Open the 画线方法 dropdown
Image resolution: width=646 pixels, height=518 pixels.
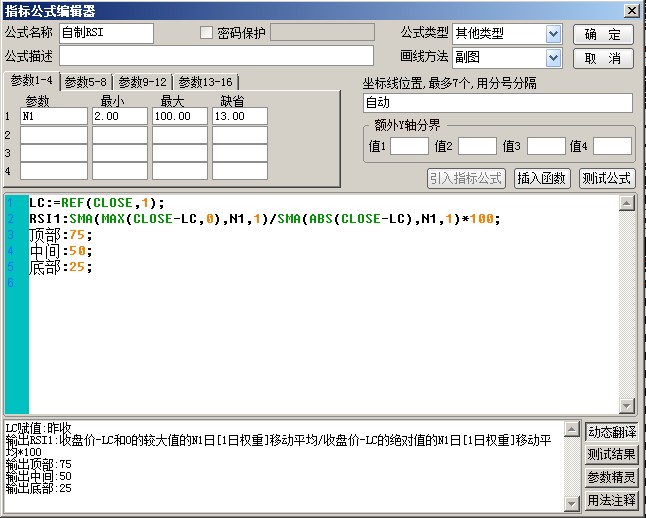pos(553,58)
